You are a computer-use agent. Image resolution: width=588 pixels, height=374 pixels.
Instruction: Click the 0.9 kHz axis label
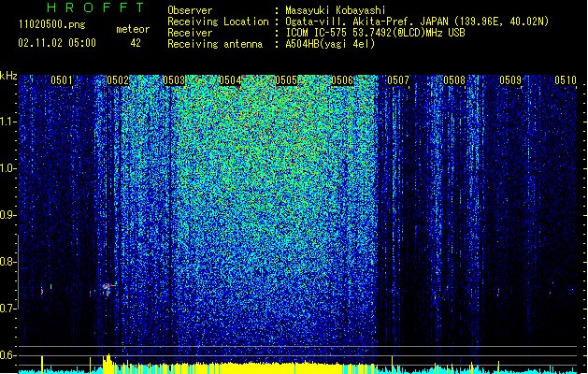coord(7,215)
